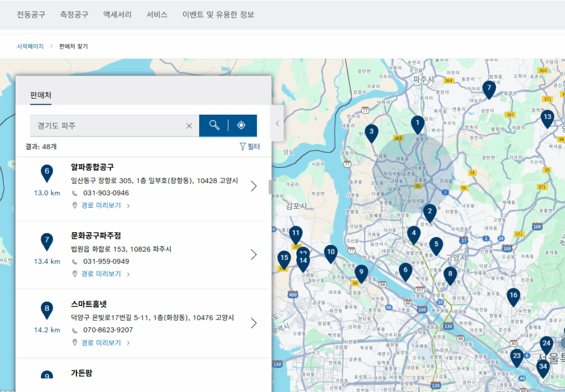Click list pin 6 beside 알파종합공구

pyautogui.click(x=47, y=174)
